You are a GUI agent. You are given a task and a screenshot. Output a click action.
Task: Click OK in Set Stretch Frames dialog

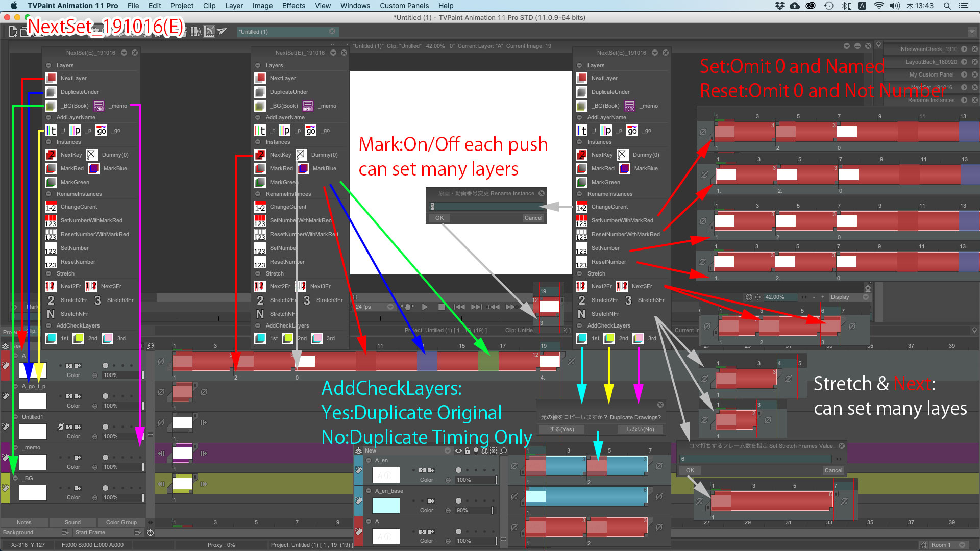[690, 470]
